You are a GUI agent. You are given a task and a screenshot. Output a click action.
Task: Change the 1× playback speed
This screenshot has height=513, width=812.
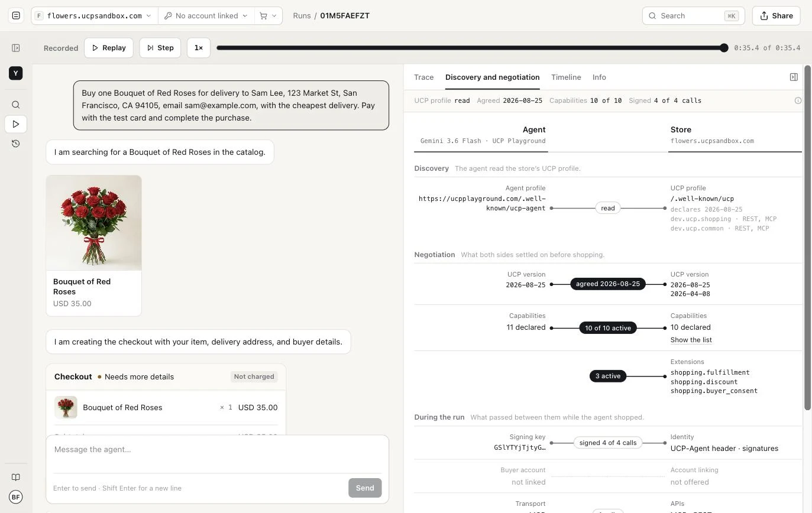[199, 48]
